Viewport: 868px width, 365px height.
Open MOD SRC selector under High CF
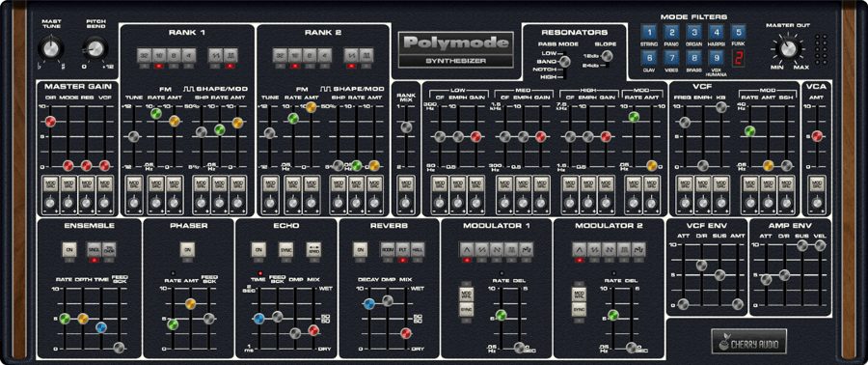tap(570, 183)
